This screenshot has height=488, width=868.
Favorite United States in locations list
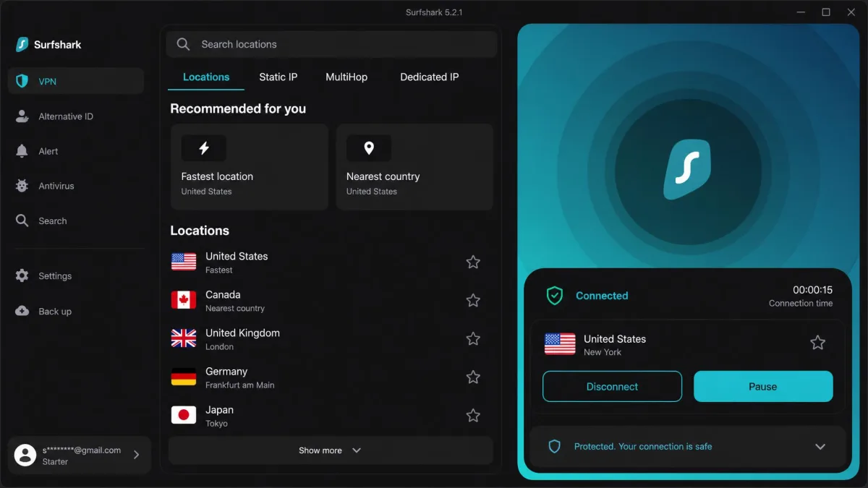click(473, 262)
